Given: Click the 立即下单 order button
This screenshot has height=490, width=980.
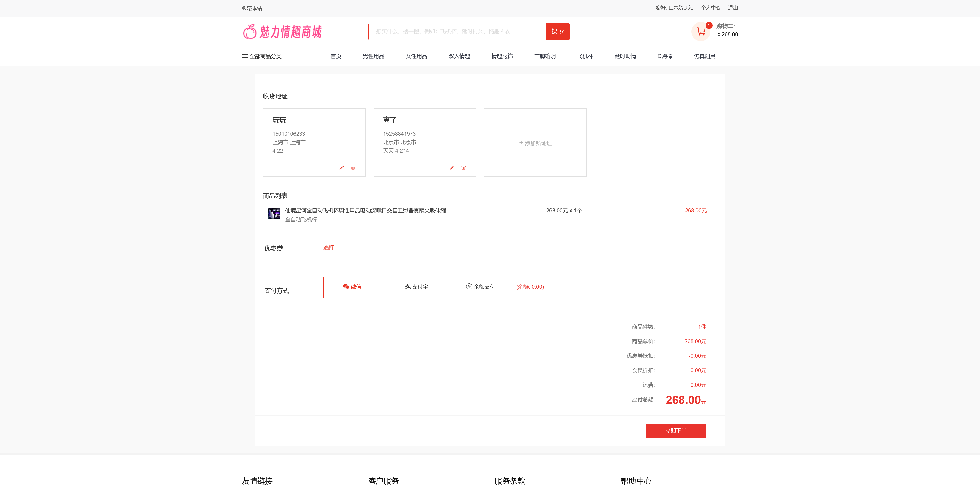Looking at the screenshot, I should pyautogui.click(x=676, y=431).
